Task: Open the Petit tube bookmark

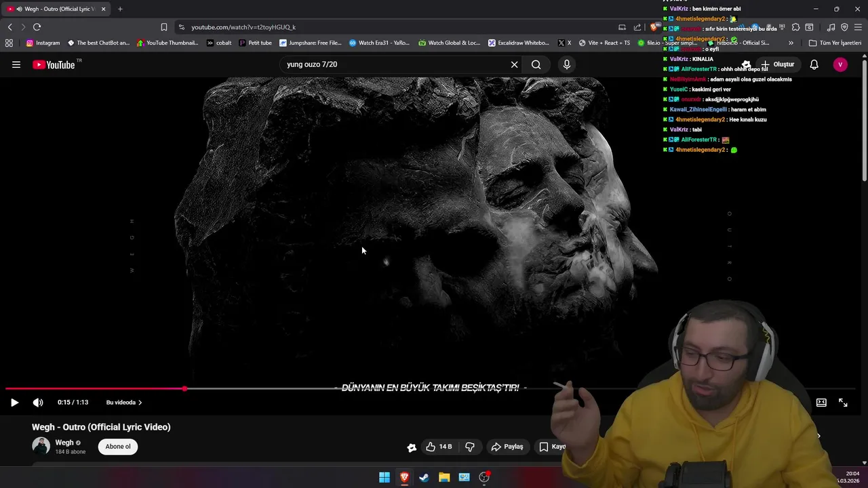Action: point(255,43)
